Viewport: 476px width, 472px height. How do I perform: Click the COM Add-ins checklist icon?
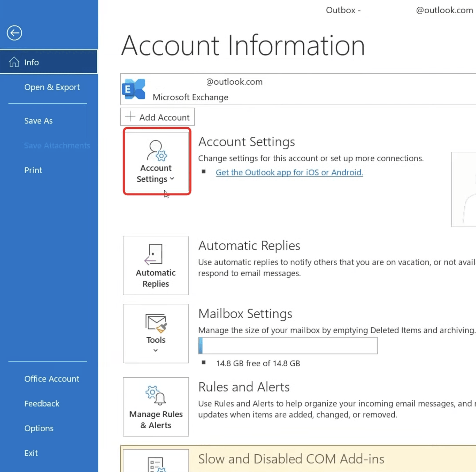(x=157, y=465)
